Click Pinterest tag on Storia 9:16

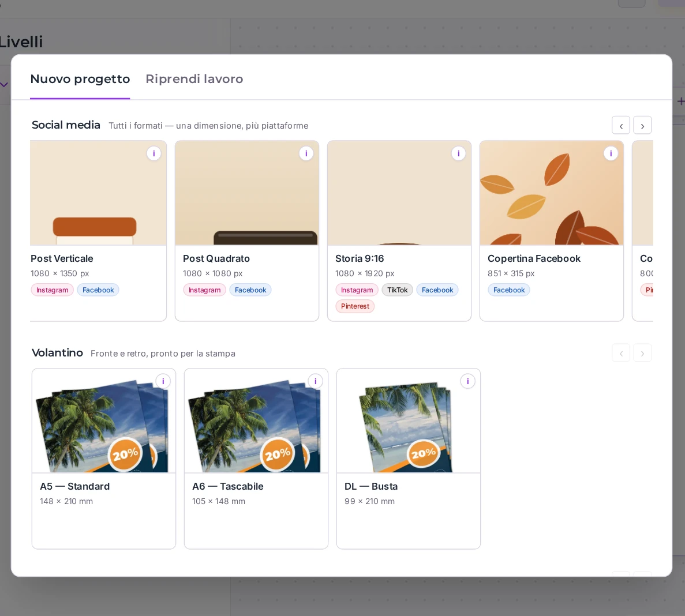355,306
